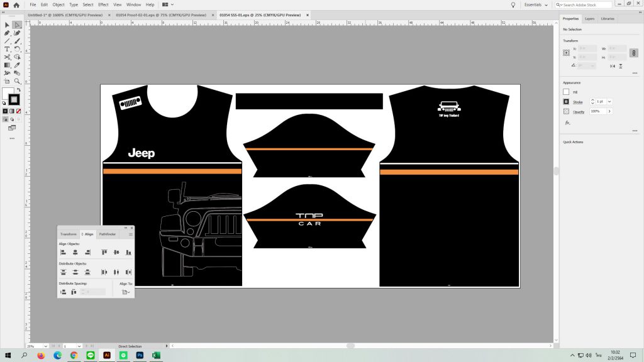Switch to the Pathfinder tab

pyautogui.click(x=108, y=234)
